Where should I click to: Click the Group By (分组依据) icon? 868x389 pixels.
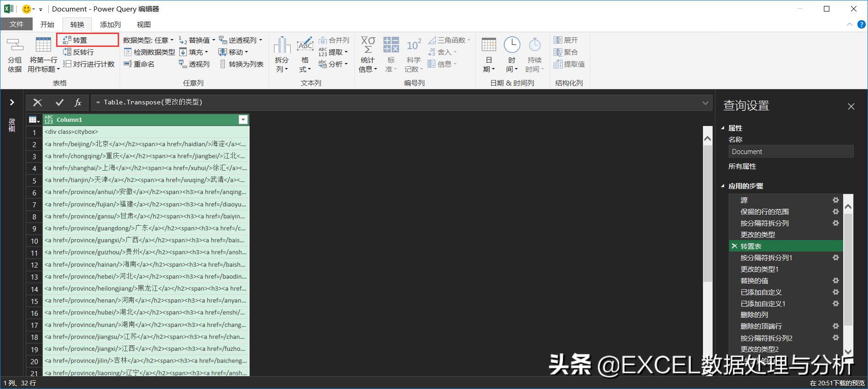click(15, 55)
